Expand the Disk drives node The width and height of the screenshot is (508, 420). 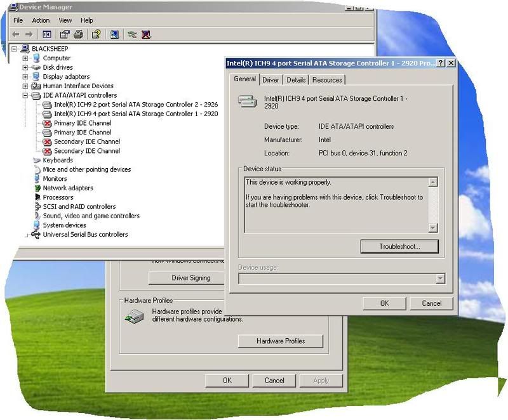pyautogui.click(x=25, y=67)
